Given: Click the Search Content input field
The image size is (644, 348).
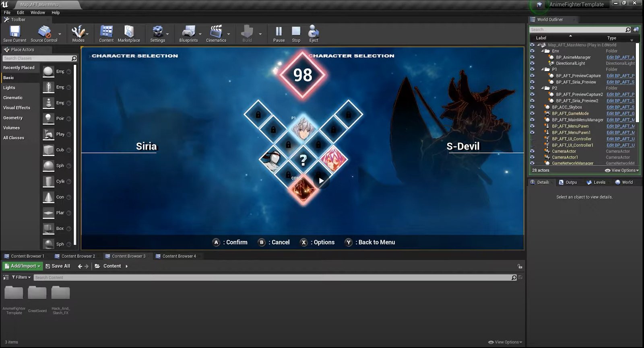Looking at the screenshot, I should point(270,278).
